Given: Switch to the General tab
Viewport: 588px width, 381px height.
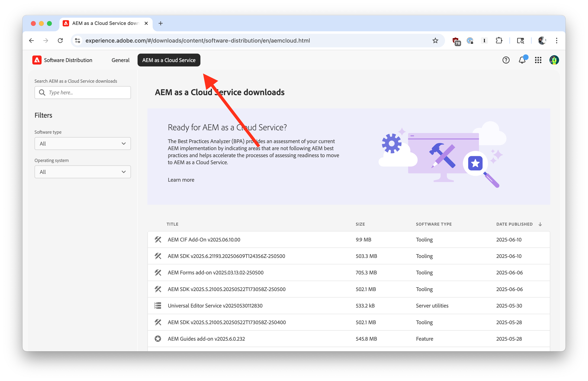Looking at the screenshot, I should (x=120, y=60).
